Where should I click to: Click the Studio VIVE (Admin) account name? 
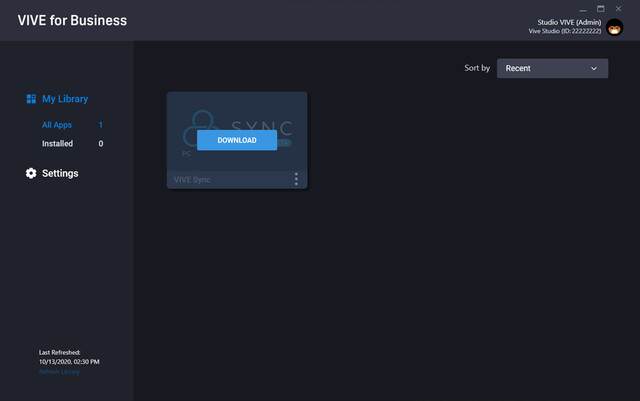(x=569, y=22)
